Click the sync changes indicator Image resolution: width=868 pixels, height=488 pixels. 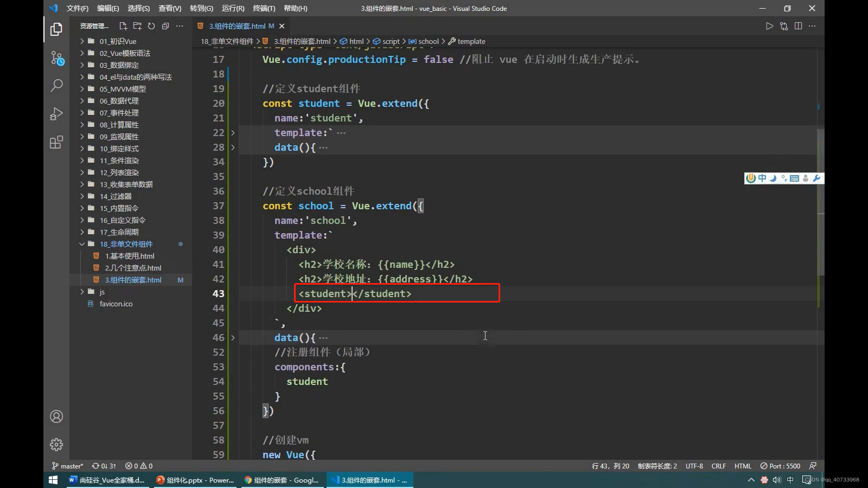[104, 466]
